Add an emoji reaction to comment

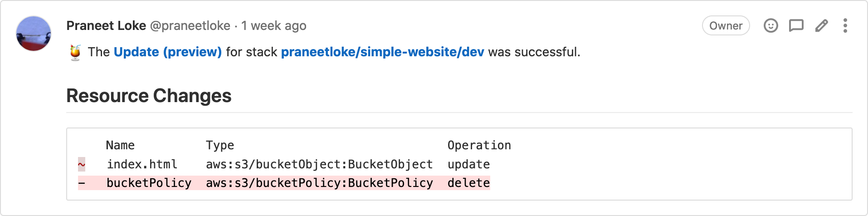pyautogui.click(x=770, y=26)
